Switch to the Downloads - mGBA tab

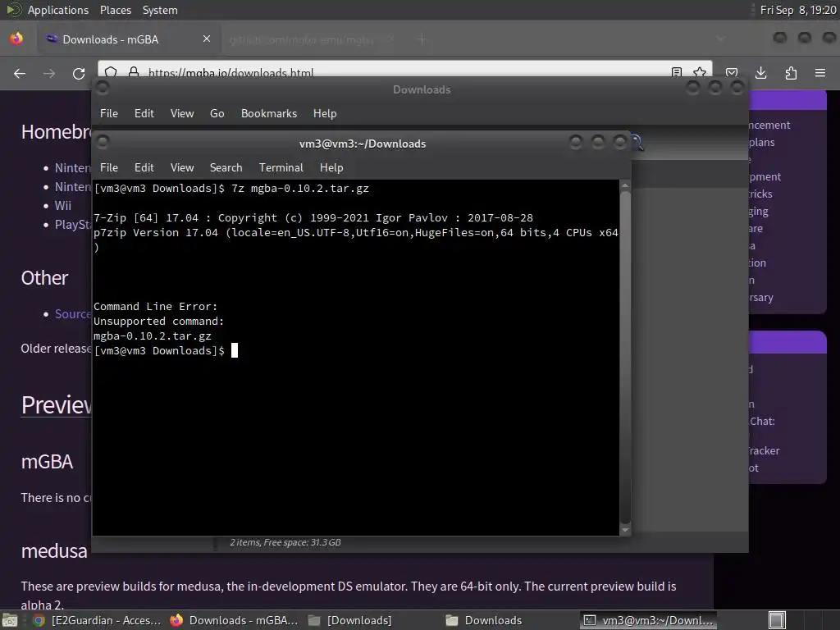pyautogui.click(x=129, y=39)
